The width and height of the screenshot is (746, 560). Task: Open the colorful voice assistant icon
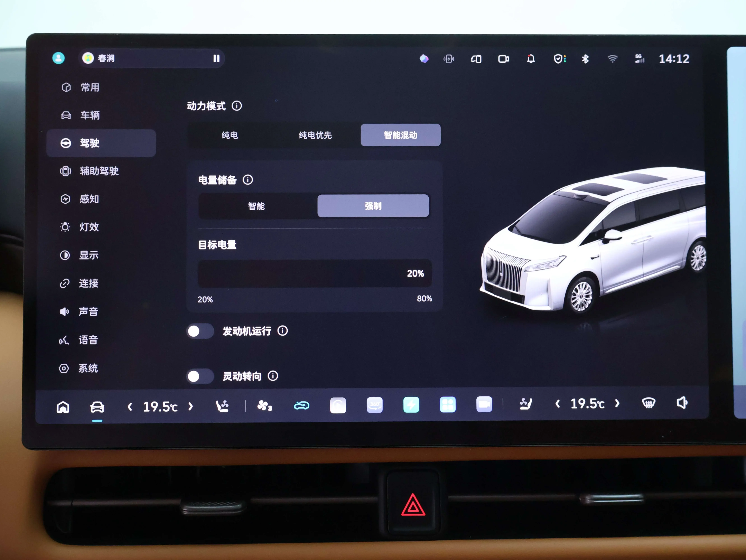click(424, 59)
